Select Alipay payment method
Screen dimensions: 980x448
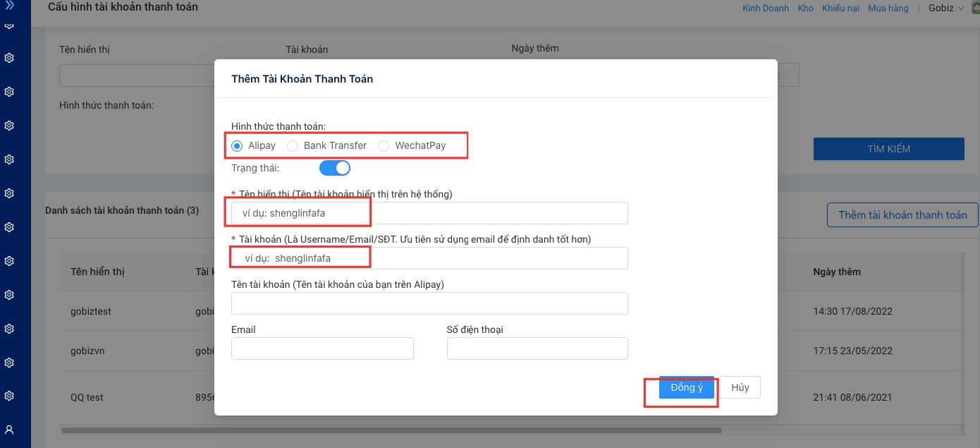(238, 146)
